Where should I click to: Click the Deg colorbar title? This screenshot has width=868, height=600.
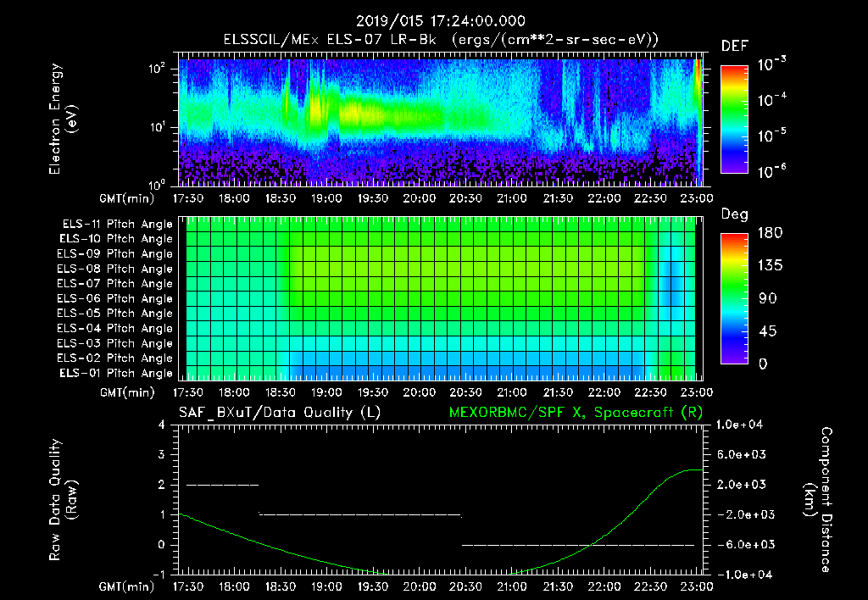[x=735, y=214]
